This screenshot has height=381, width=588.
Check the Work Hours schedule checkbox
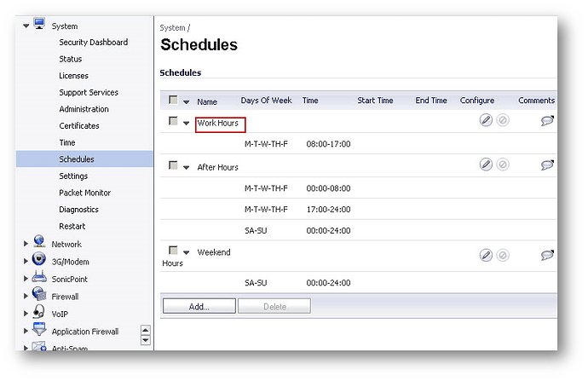(x=173, y=122)
